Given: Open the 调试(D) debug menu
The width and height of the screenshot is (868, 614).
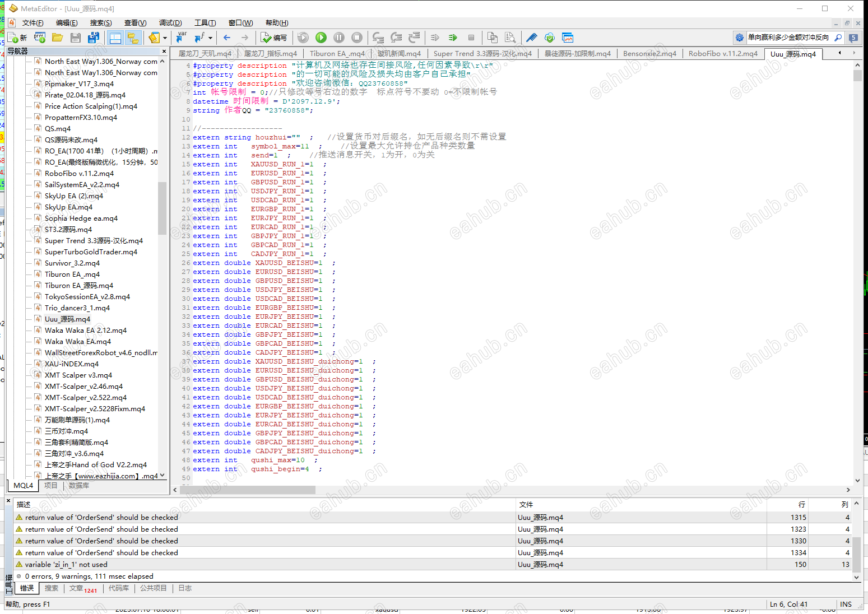Looking at the screenshot, I should [170, 23].
